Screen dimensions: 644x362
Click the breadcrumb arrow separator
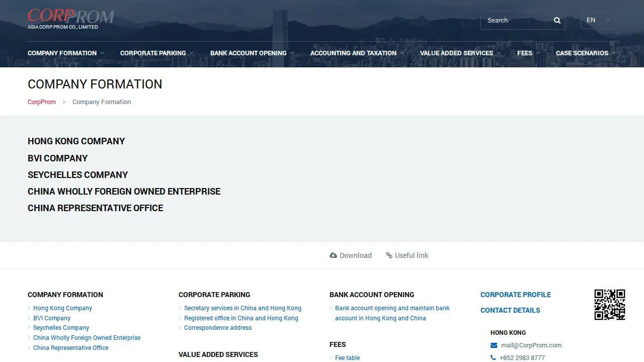coord(64,102)
